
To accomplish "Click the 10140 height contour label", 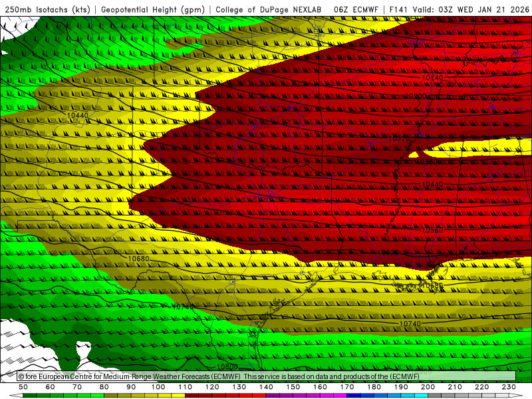I will point(432,78).
